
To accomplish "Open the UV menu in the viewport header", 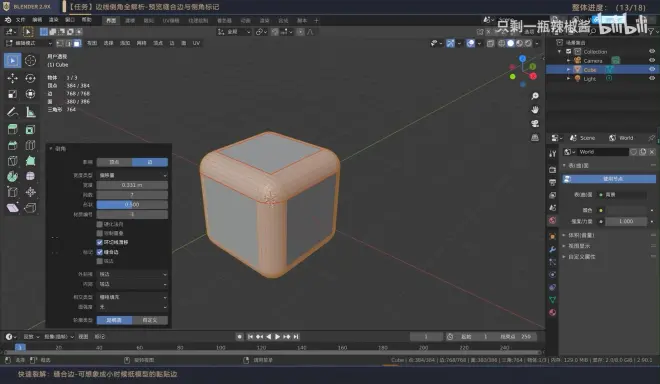I will coord(196,43).
